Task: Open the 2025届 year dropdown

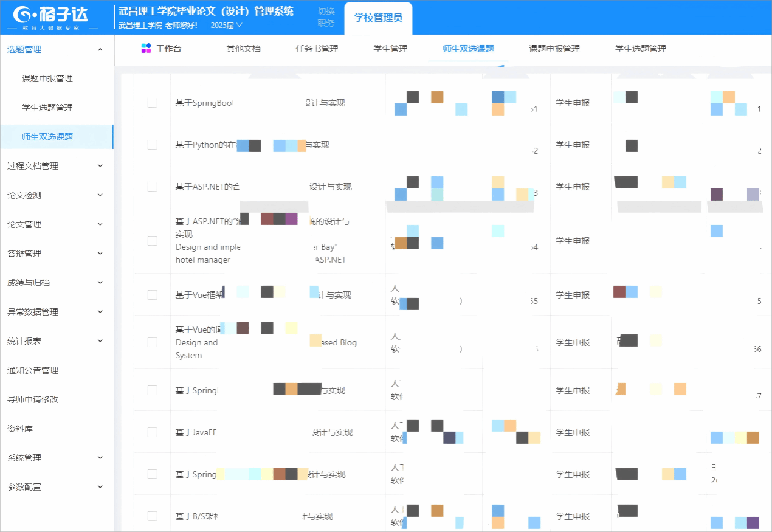Action: [x=226, y=25]
